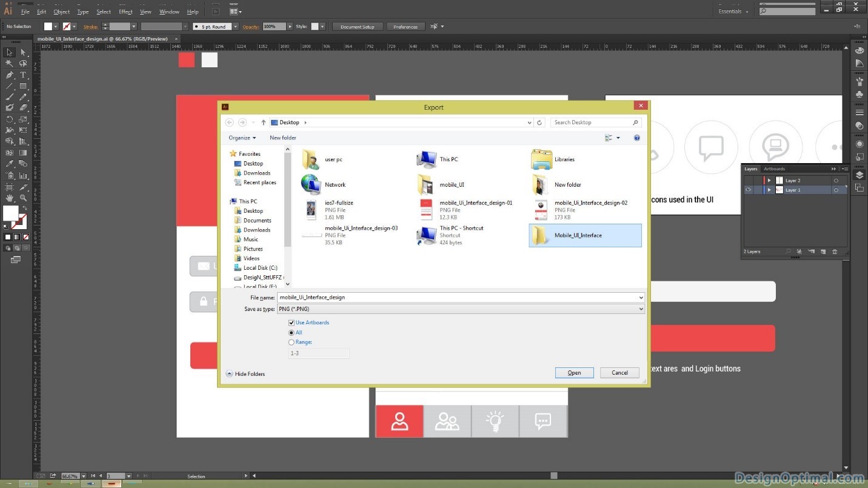Click the Search Desktop field
The image size is (868, 488).
pos(596,122)
